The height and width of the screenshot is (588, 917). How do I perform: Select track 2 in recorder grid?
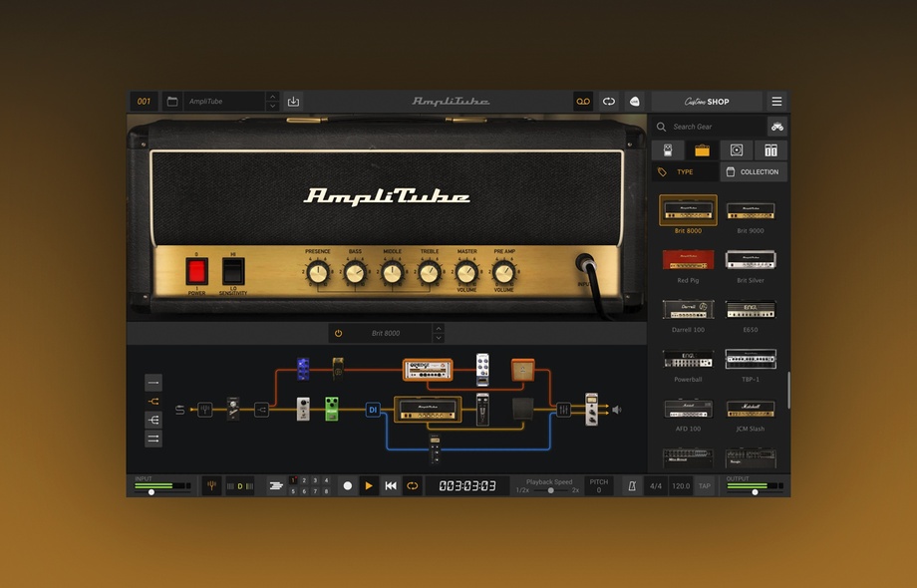point(304,480)
